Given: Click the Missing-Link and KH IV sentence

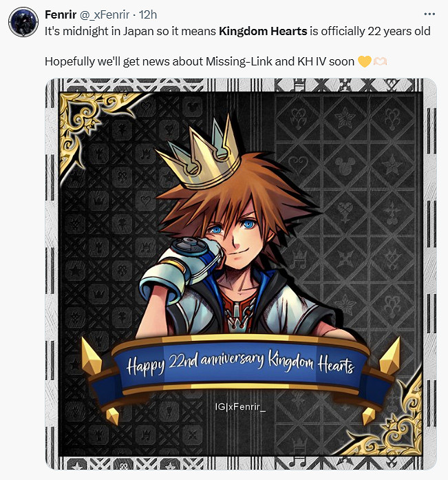Looking at the screenshot, I should [200, 61].
